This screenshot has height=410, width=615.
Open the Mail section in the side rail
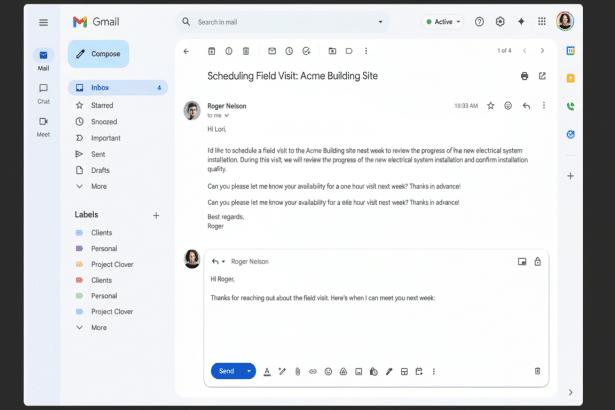44,60
